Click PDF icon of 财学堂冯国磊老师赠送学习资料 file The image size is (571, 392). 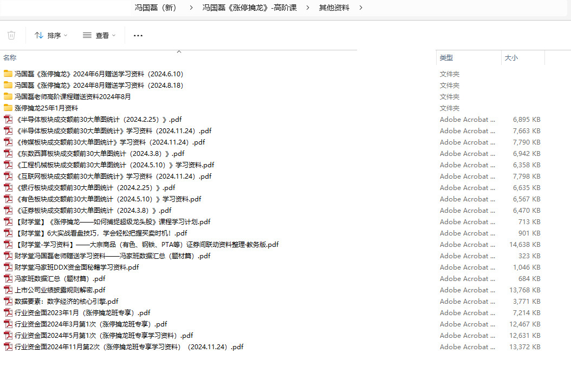coord(8,256)
